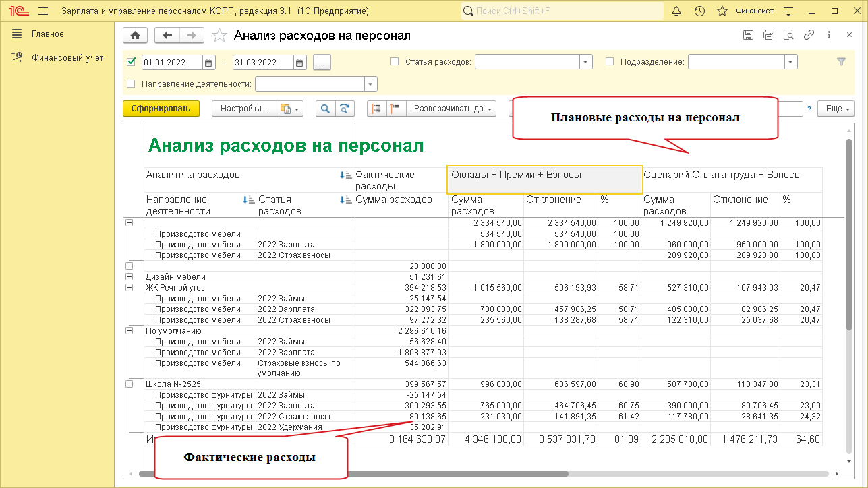This screenshot has width=868, height=488.
Task: Open calendar picker for start date 01.01.2022
Action: tap(209, 62)
